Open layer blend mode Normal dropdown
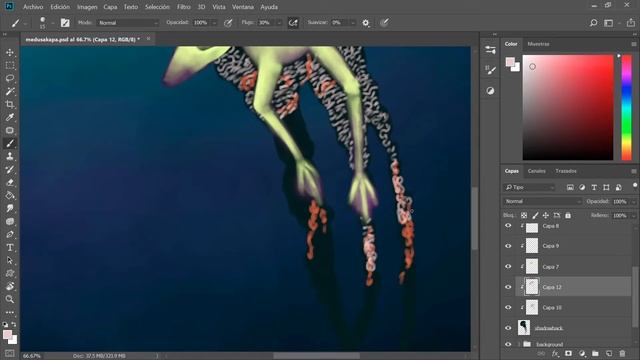The image size is (640, 360). tap(542, 201)
